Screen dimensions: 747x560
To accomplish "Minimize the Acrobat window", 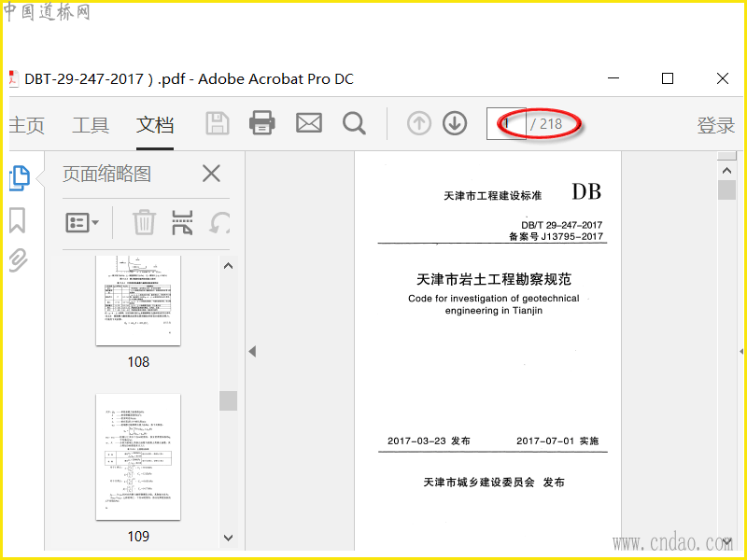I will (x=613, y=78).
